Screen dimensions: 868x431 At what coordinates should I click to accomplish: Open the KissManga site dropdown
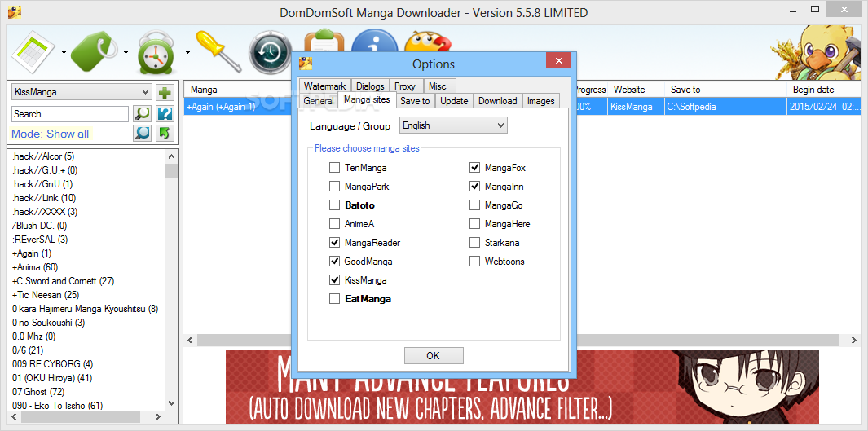[82, 92]
